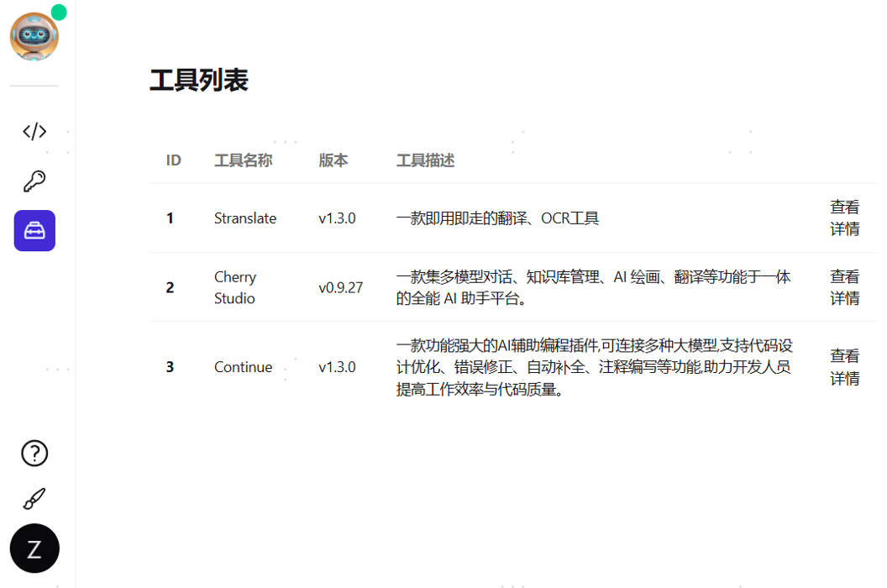Click the Continue AI辅助编程插件 description
The height and width of the screenshot is (588, 887).
click(594, 367)
